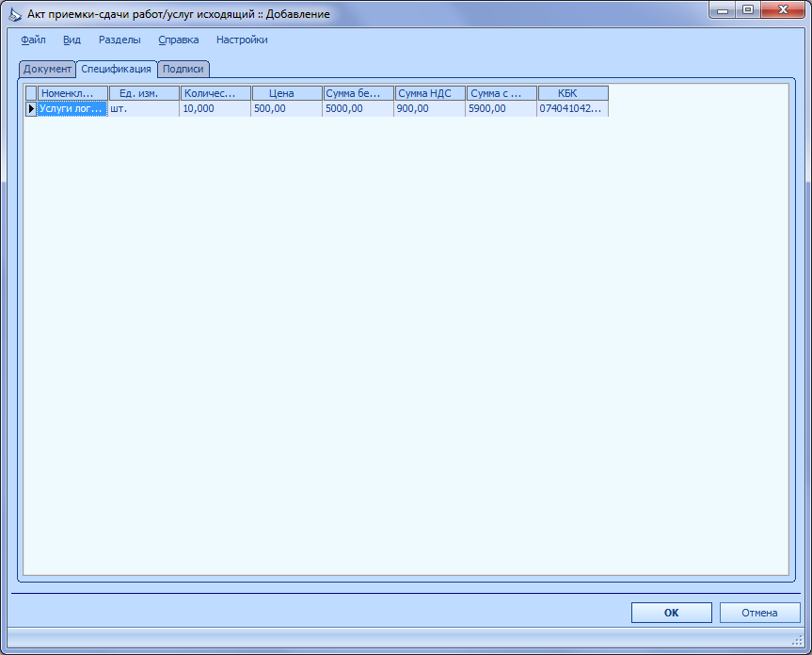The image size is (812, 655).
Task: Select the price cell 500,00
Action: click(x=287, y=109)
